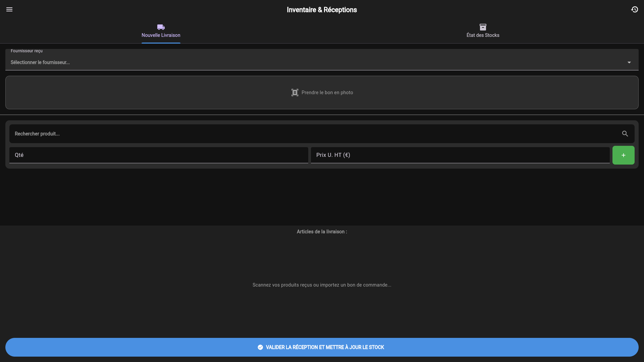Click Prendre le bon en photo
Viewport: 644px width, 362px height.
coord(322,93)
